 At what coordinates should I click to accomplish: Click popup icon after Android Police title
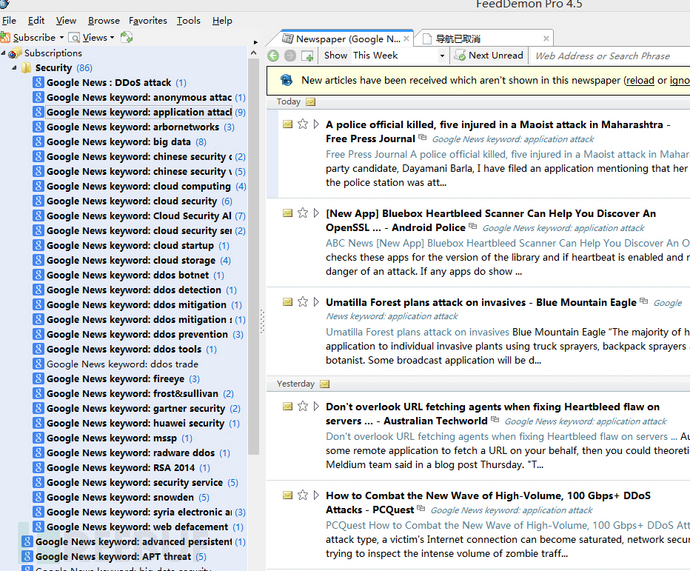pyautogui.click(x=473, y=226)
